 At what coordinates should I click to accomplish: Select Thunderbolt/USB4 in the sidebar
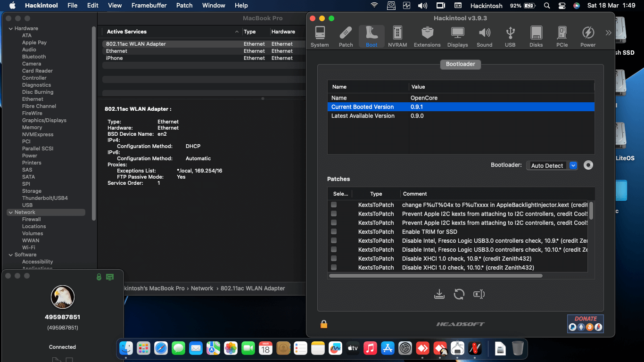click(45, 198)
